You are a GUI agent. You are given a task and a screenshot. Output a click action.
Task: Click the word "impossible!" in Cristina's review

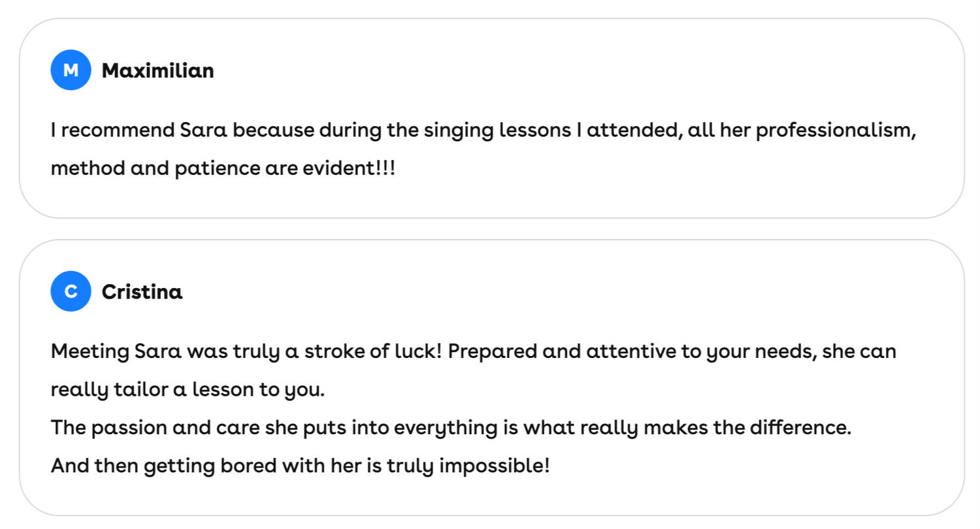[494, 466]
